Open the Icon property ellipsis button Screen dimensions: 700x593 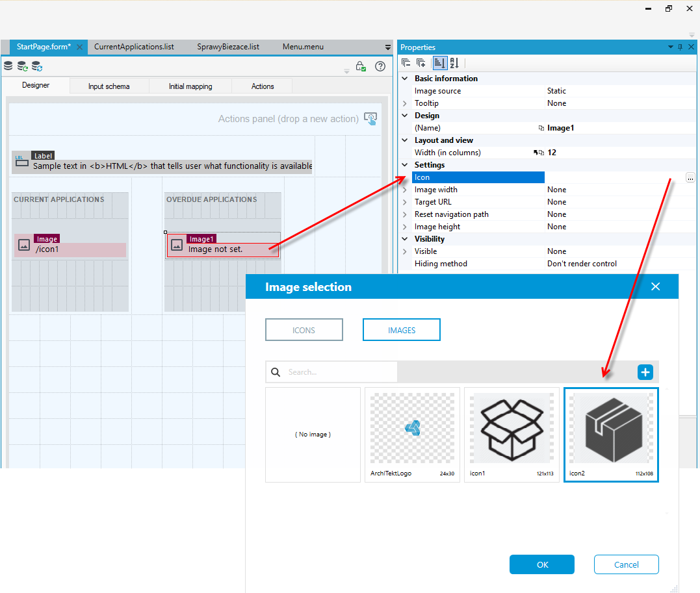point(690,177)
